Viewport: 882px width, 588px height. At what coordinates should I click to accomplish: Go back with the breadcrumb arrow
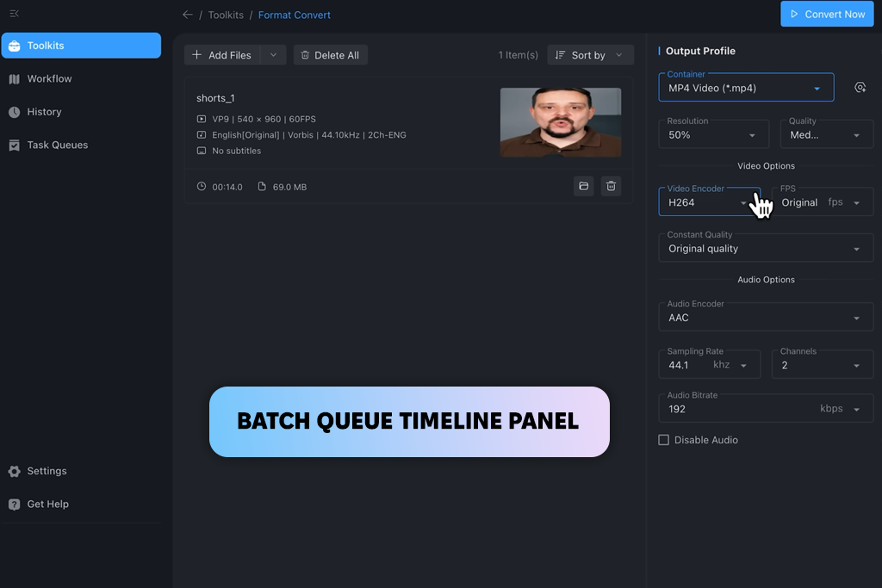pos(187,15)
